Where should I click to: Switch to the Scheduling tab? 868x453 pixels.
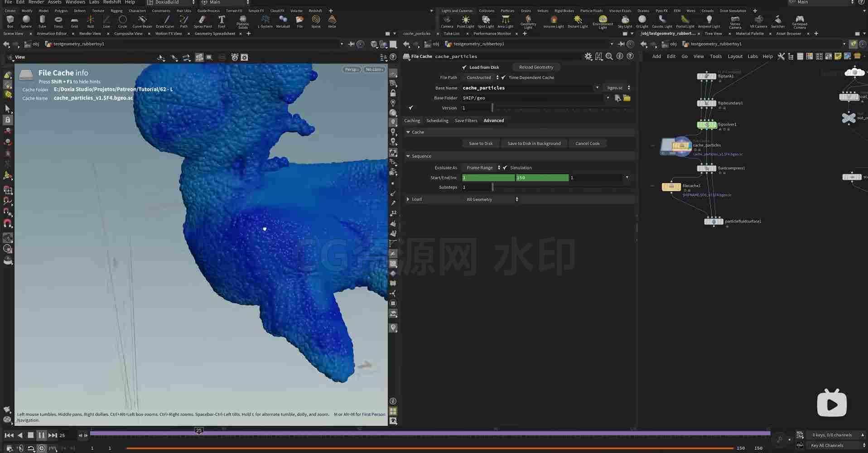click(437, 120)
